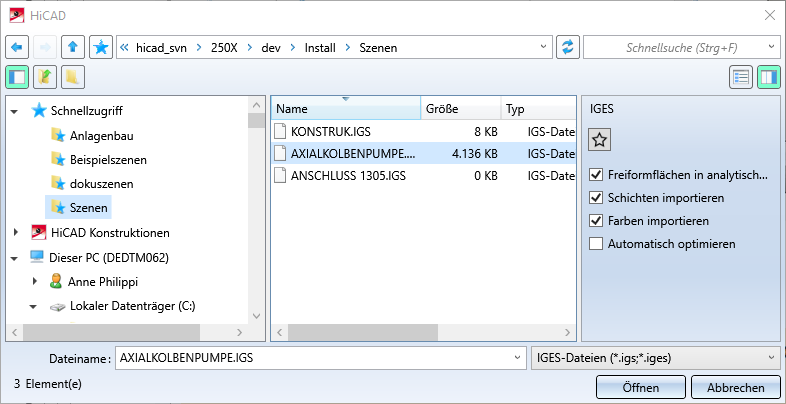Sort files by Größe column
Screen dimensions: 786x404
tap(461, 108)
